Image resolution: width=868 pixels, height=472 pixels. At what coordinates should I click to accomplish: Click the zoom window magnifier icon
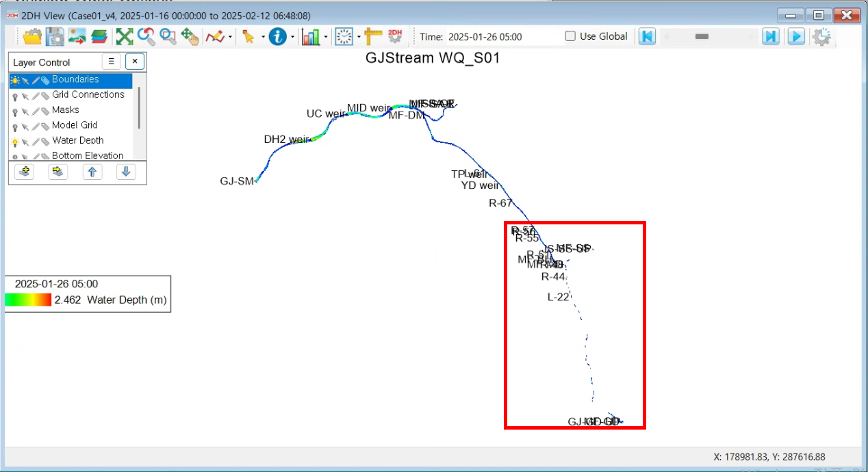(168, 37)
